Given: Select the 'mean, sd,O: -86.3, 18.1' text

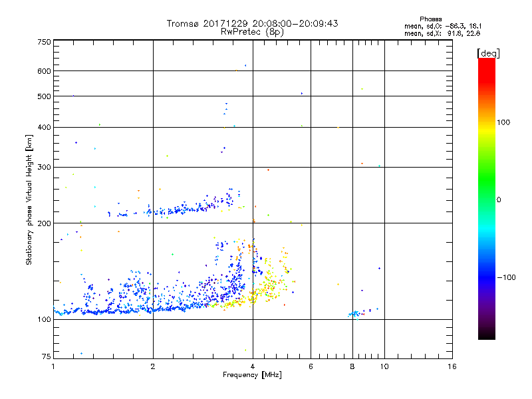Looking at the screenshot, I should click(x=443, y=26).
